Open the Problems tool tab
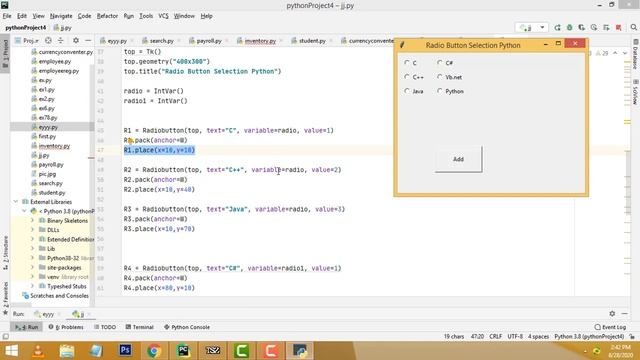This screenshot has width=640, height=360. (66, 327)
